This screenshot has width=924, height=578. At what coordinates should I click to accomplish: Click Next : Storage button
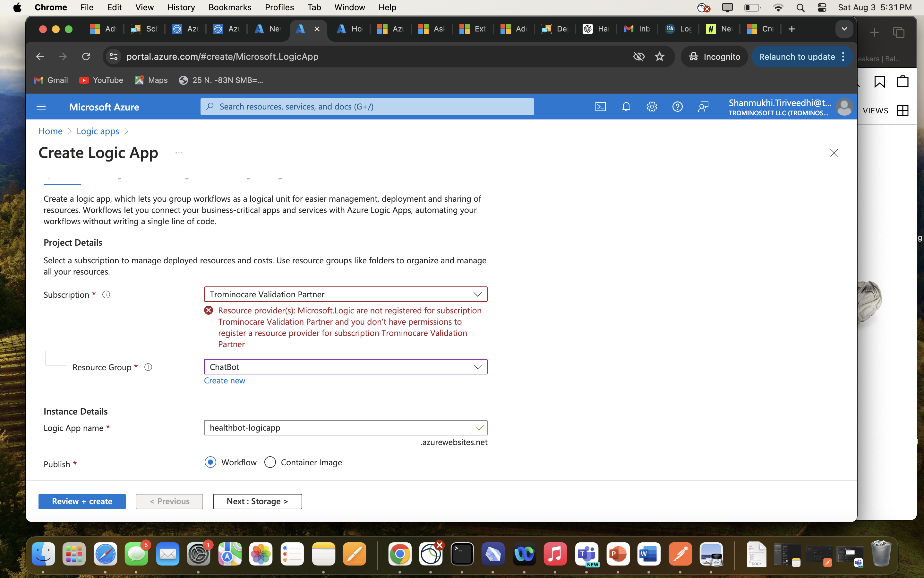tap(257, 502)
